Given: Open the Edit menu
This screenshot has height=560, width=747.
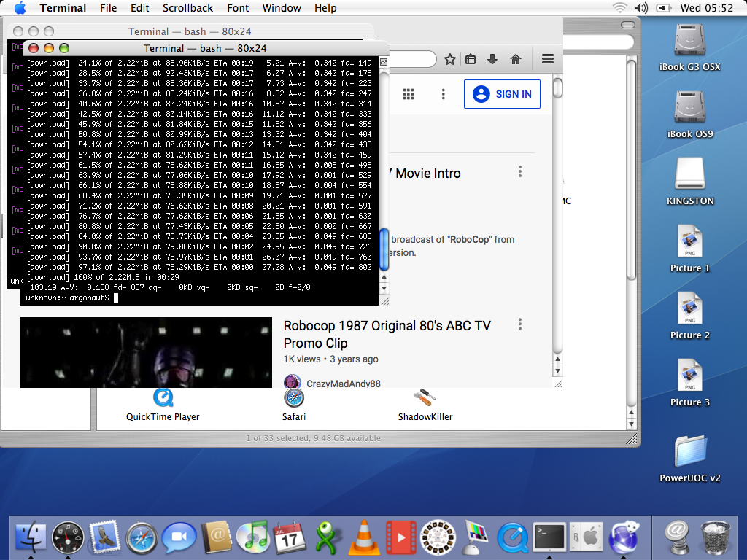Looking at the screenshot, I should click(x=139, y=7).
